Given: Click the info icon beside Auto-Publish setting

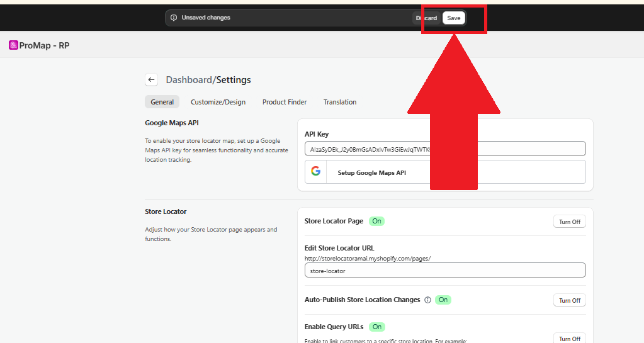Looking at the screenshot, I should [427, 300].
